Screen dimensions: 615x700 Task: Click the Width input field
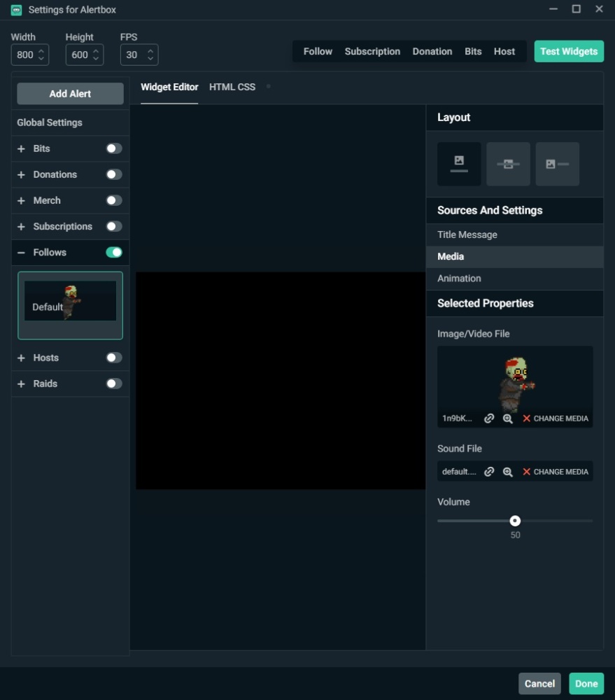(x=30, y=55)
